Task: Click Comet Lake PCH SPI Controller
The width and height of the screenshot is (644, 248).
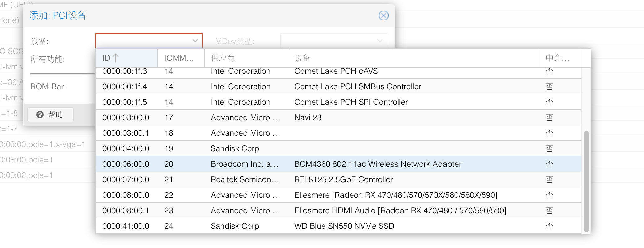Action: [351, 102]
